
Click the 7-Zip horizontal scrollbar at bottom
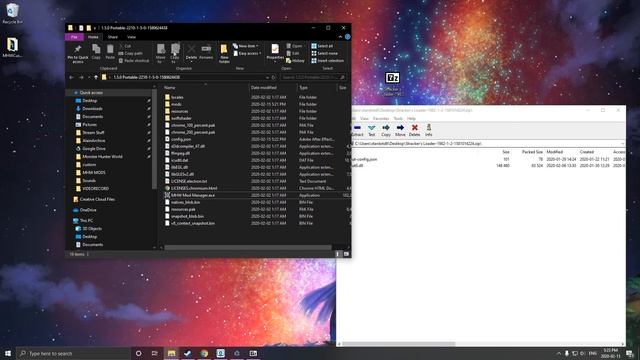click(x=398, y=344)
